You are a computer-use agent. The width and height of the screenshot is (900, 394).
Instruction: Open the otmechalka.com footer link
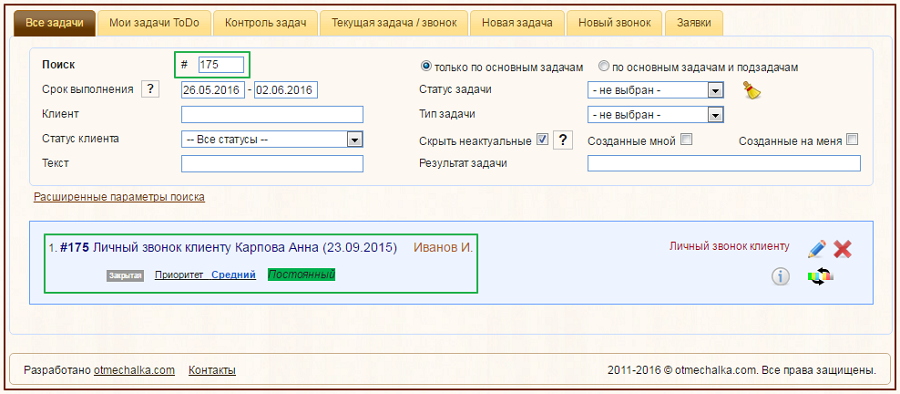134,370
